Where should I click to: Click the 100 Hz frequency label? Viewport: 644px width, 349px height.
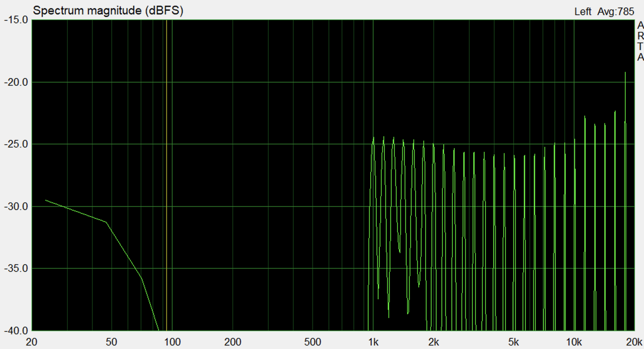(x=172, y=342)
